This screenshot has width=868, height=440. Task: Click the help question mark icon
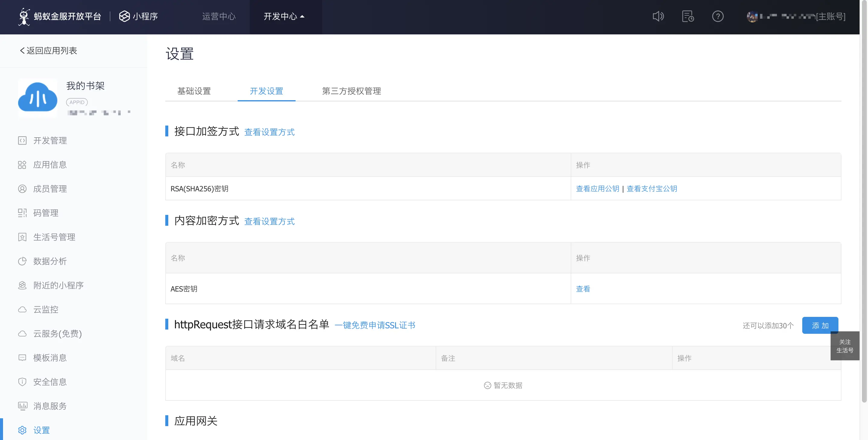718,16
